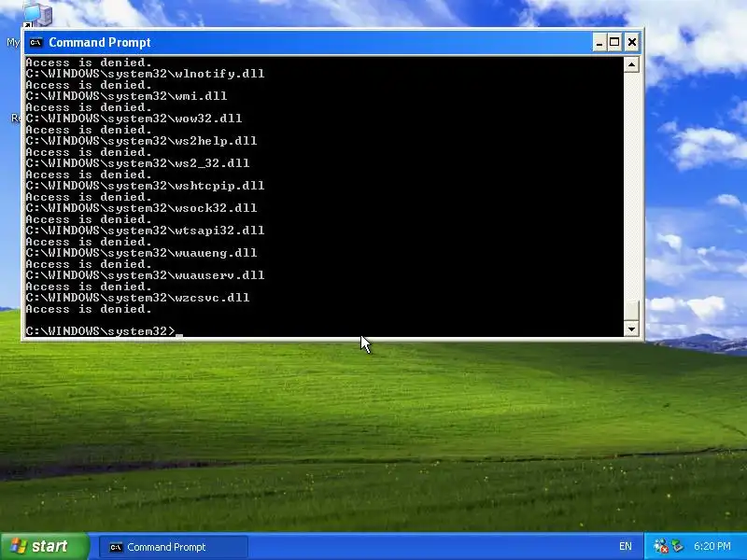This screenshot has width=747, height=560.
Task: Close the Command Prompt window
Action: pyautogui.click(x=632, y=42)
